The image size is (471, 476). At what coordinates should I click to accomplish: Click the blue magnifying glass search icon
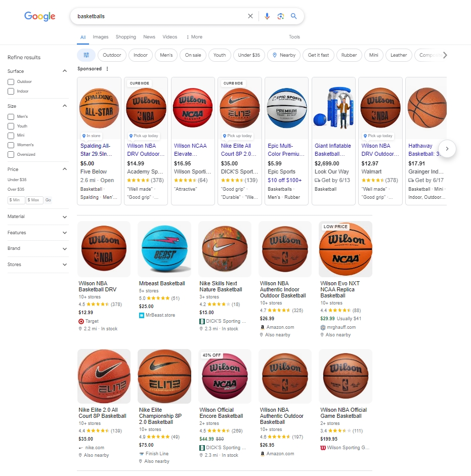click(x=293, y=16)
